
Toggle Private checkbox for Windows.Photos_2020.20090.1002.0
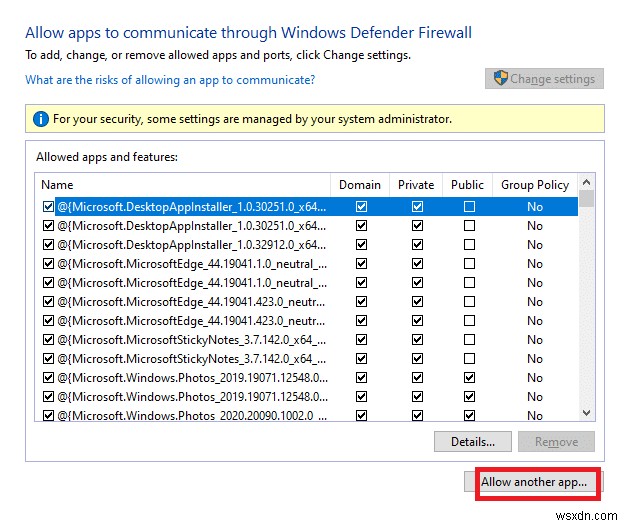coord(417,415)
